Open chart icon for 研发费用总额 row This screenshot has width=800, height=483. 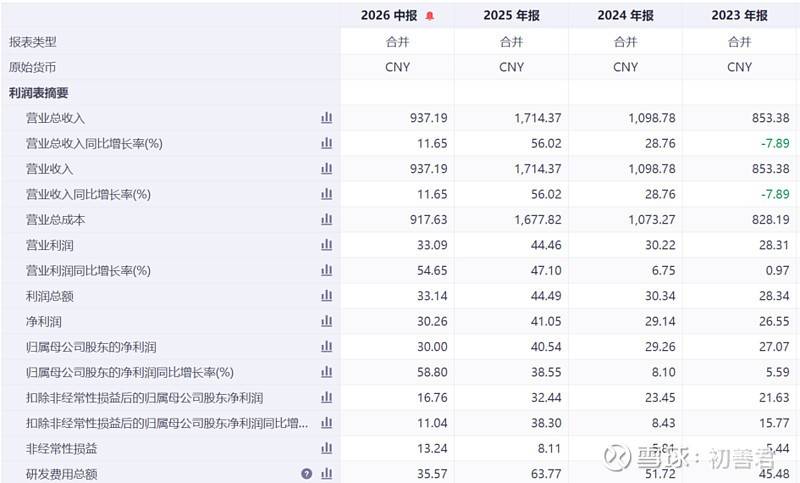point(327,474)
